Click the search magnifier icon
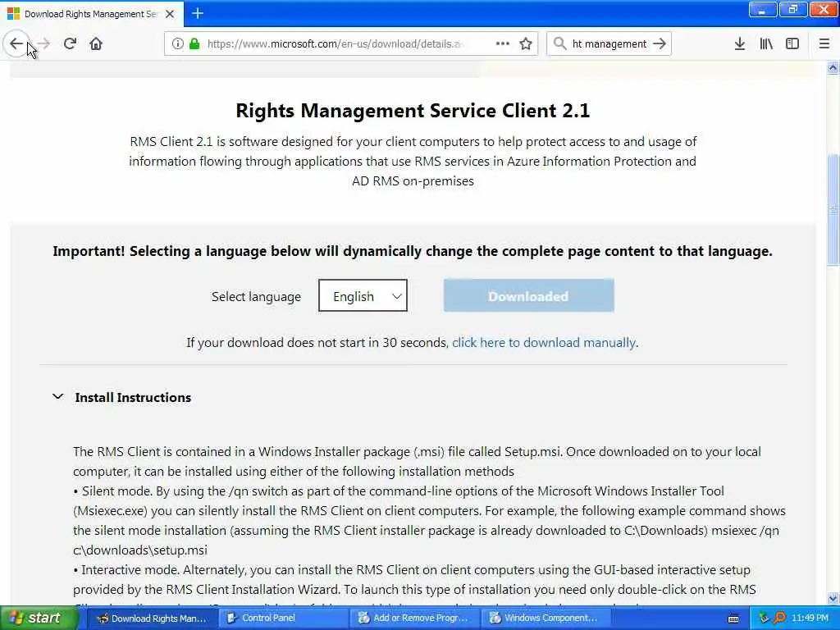 point(559,43)
